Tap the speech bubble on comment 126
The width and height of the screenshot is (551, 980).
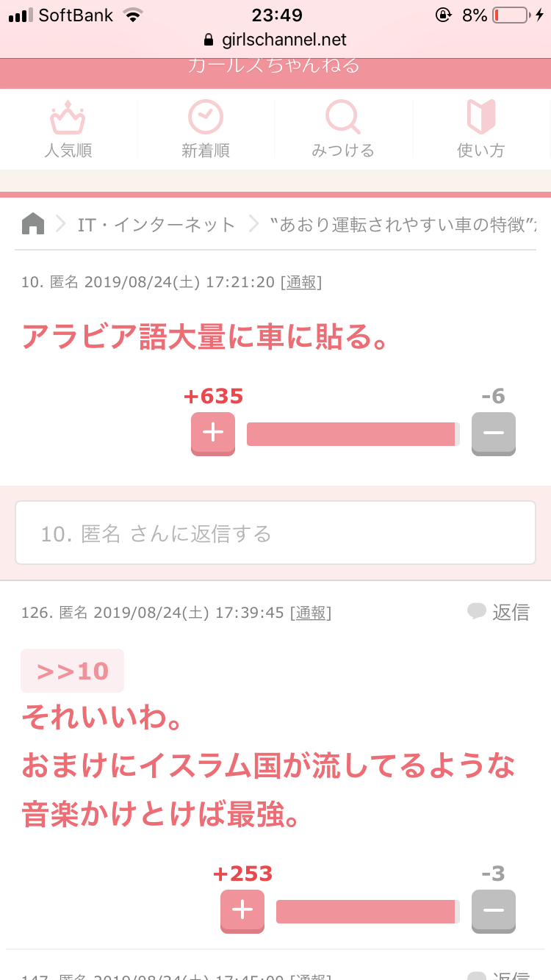(477, 610)
